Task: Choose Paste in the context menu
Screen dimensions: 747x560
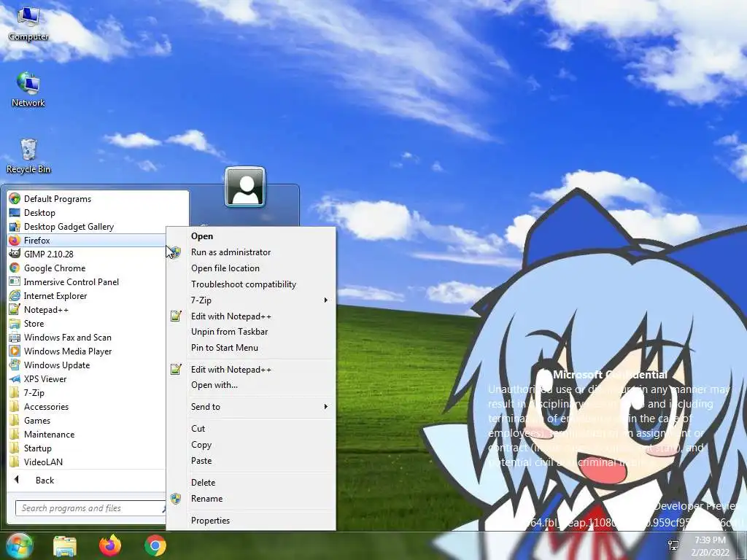Action: pos(251,461)
